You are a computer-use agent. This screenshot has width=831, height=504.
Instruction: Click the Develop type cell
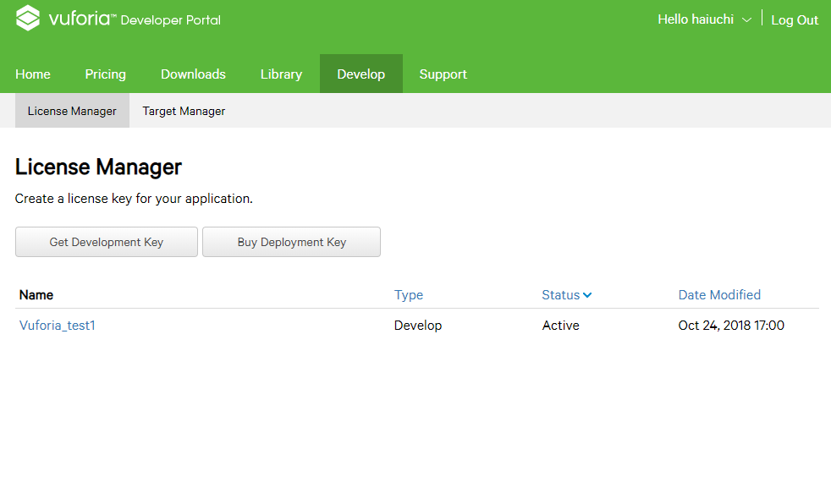point(418,325)
